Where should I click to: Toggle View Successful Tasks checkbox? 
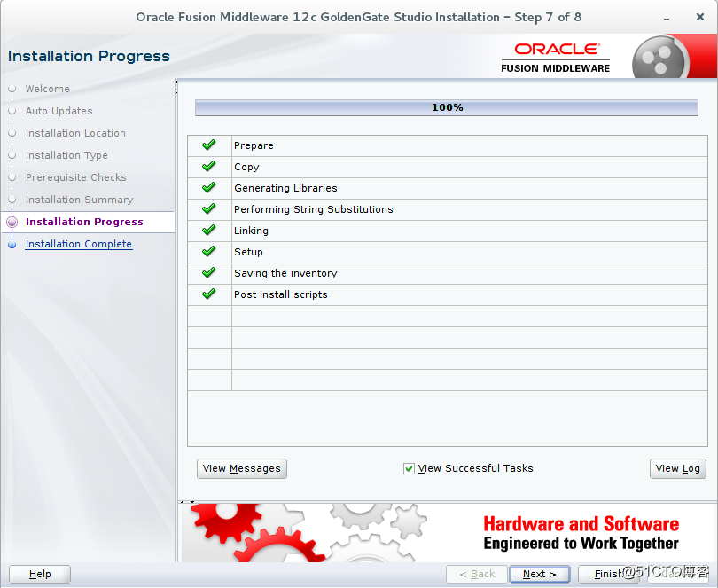click(409, 469)
